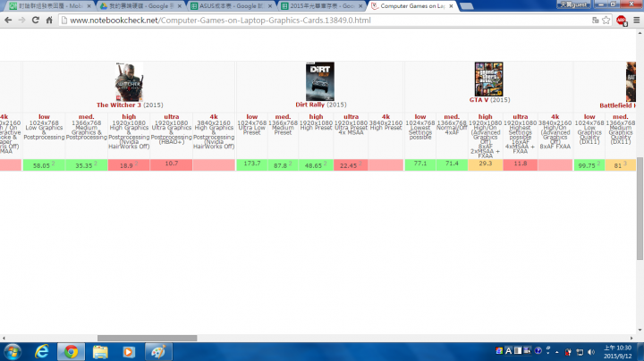Launch Internet Explorer from taskbar
The width and height of the screenshot is (644, 361).
[41, 352]
